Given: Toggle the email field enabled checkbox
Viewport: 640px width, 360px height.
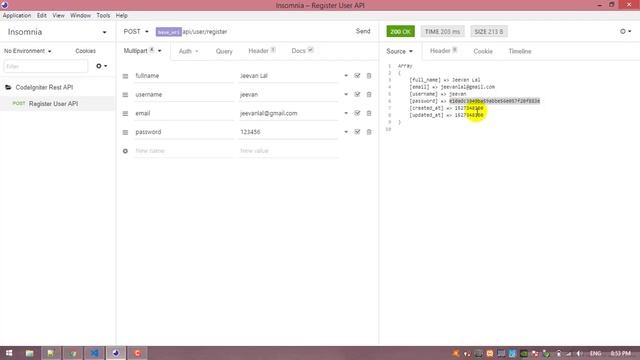Looking at the screenshot, I should (x=357, y=113).
